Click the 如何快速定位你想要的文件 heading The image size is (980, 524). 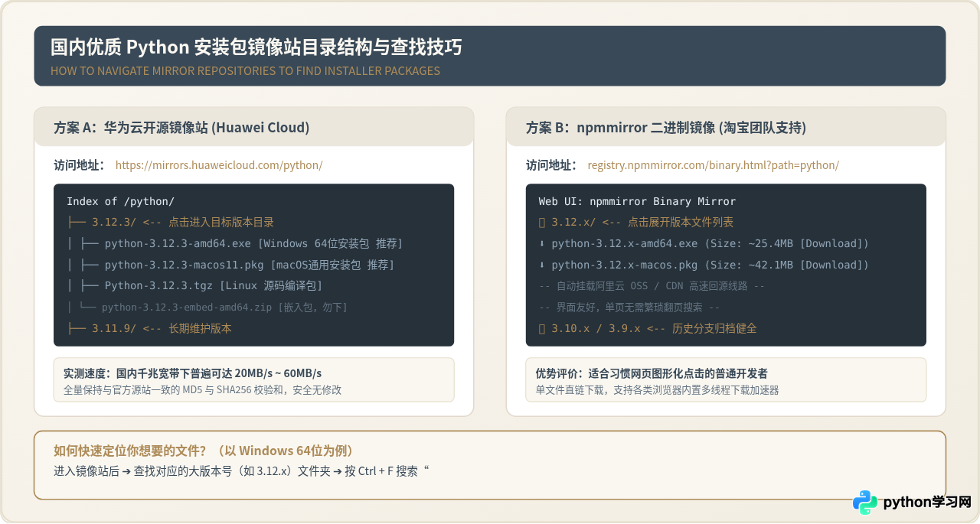(204, 451)
